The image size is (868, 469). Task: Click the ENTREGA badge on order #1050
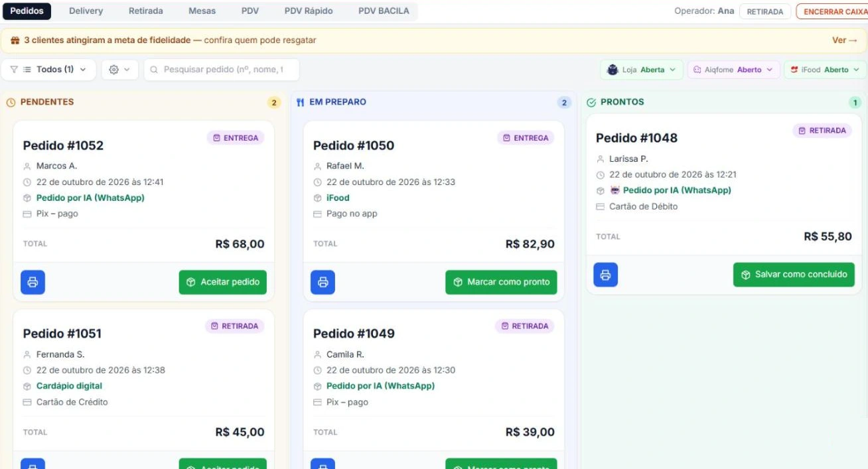tap(526, 138)
